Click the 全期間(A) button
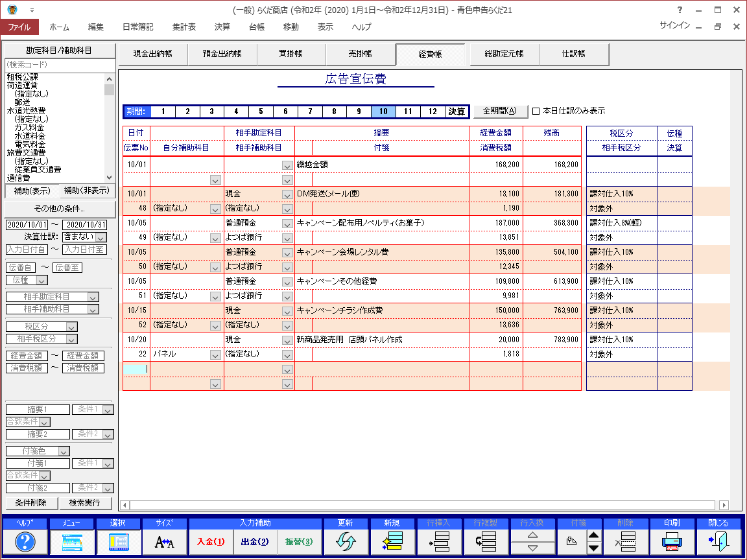 tap(500, 111)
